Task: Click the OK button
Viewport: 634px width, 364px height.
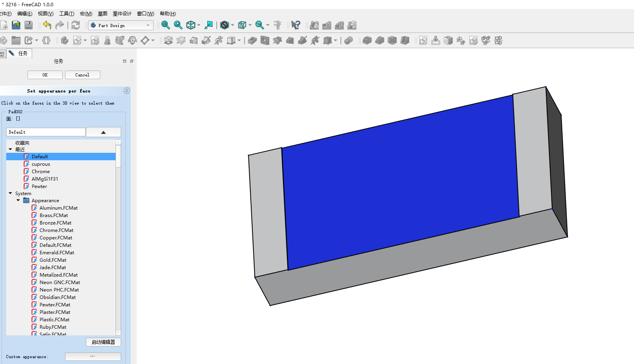Action: 45,75
